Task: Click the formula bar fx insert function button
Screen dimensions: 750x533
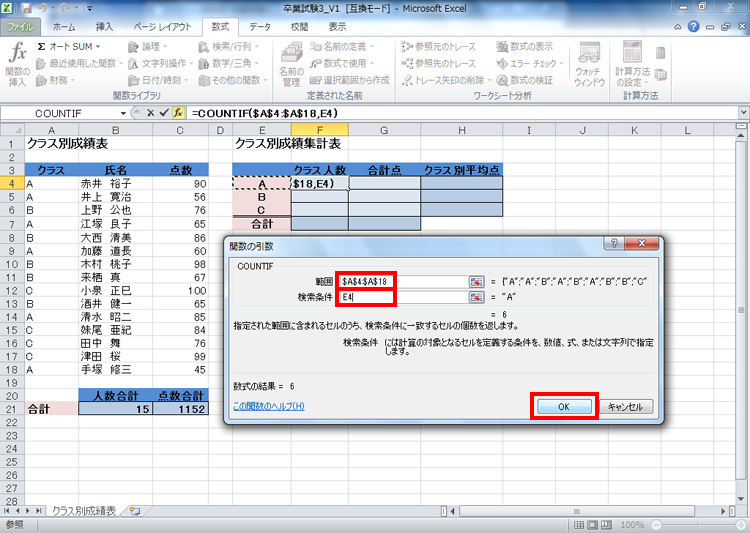Action: (178, 113)
